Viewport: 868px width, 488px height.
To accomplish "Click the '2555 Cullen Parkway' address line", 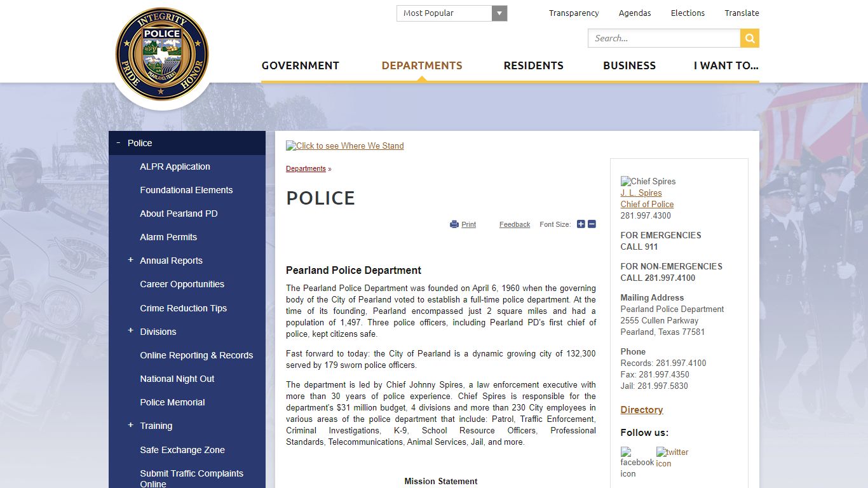I will point(660,320).
